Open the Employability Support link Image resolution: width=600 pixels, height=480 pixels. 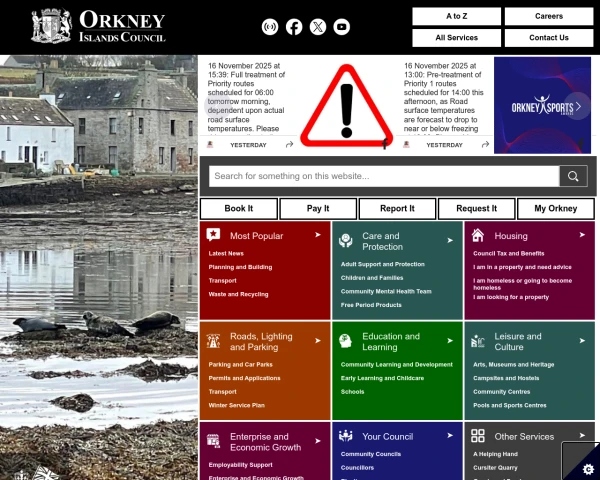tap(241, 465)
